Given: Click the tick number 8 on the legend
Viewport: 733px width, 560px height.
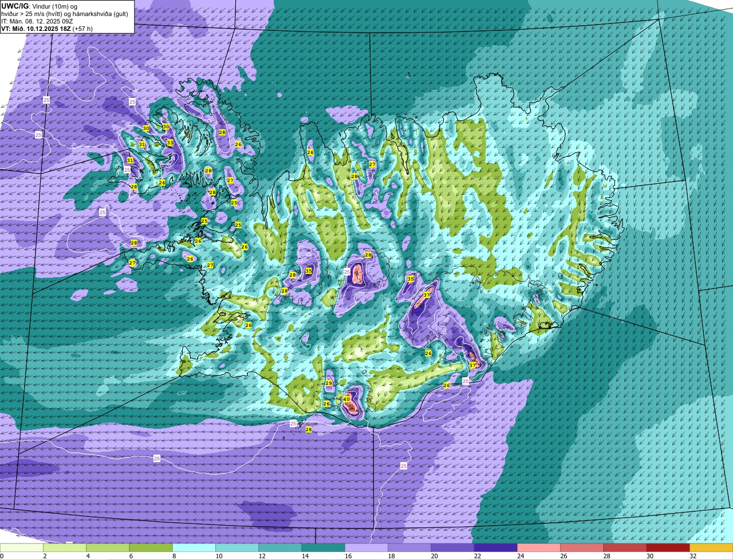Looking at the screenshot, I should coord(173,556).
